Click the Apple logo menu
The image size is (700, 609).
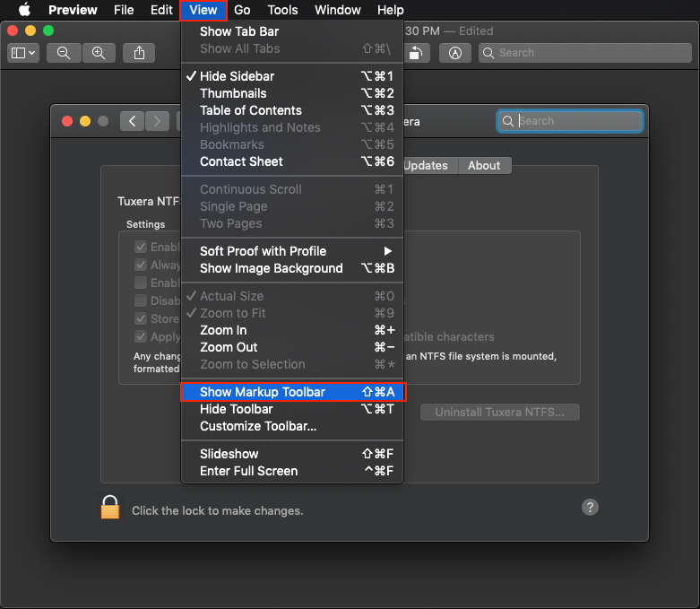[x=24, y=10]
